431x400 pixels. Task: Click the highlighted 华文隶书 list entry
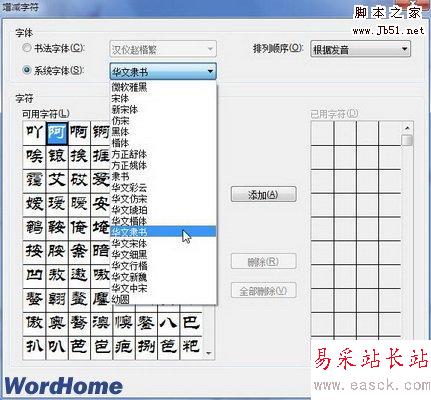[x=163, y=232]
